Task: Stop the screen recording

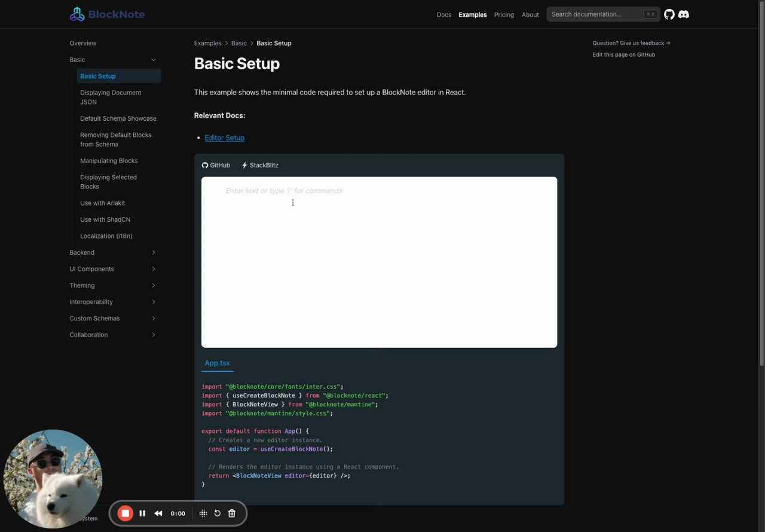Action: click(125, 513)
